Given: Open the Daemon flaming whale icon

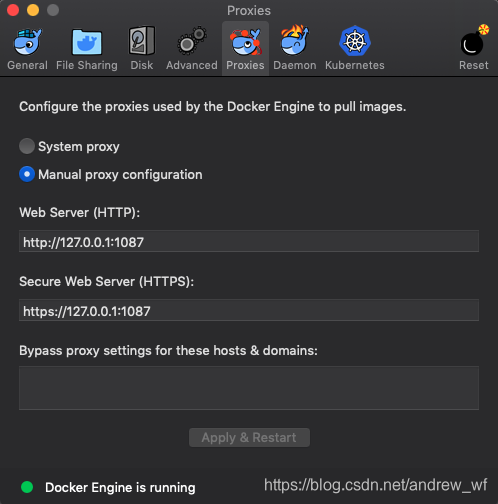Looking at the screenshot, I should (295, 41).
